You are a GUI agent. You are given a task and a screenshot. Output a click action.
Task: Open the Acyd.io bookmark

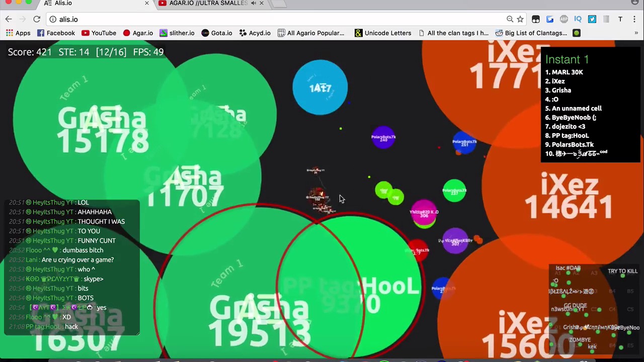click(255, 33)
